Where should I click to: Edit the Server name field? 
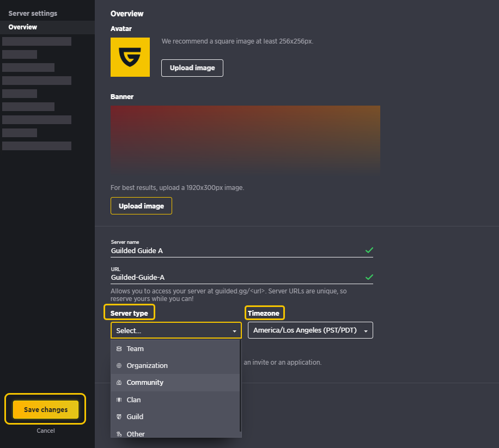pos(242,250)
